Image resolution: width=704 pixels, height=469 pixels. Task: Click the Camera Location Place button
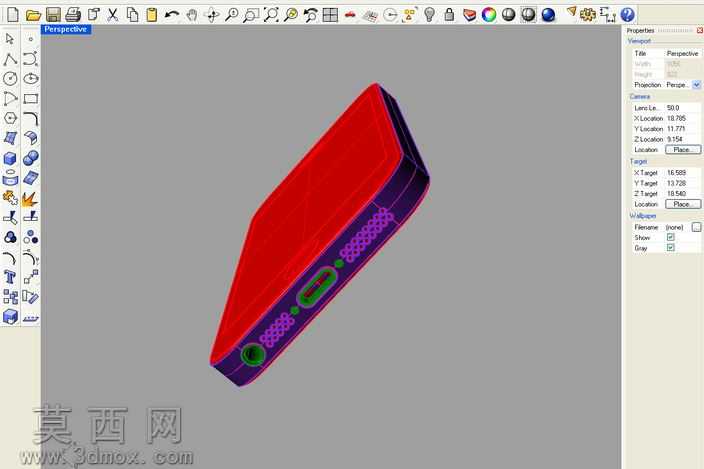click(682, 149)
